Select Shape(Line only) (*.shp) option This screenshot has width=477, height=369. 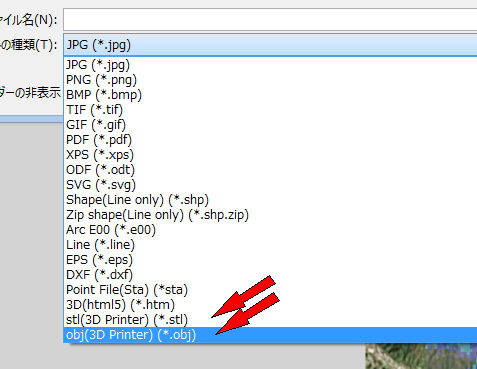click(x=270, y=200)
